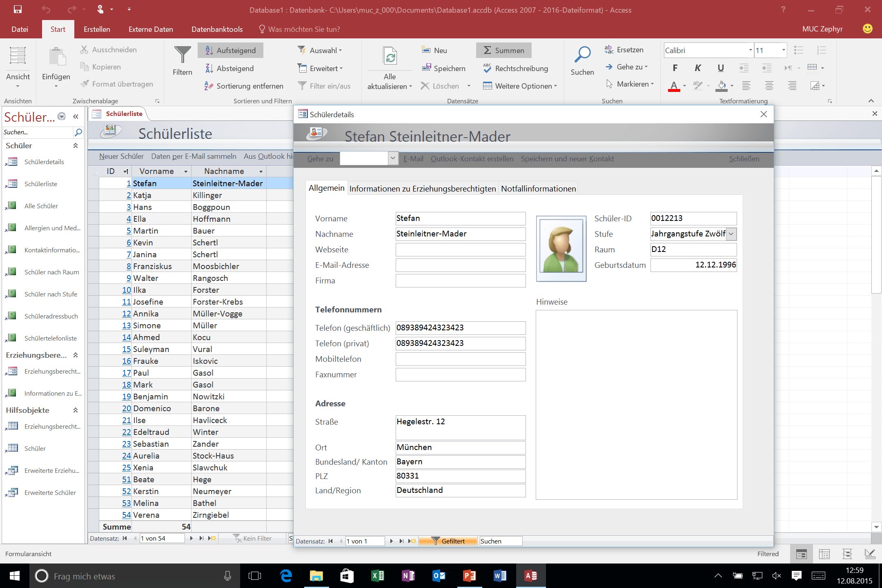Switch to Notfallinformationen tab
This screenshot has width=882, height=588.
[538, 189]
